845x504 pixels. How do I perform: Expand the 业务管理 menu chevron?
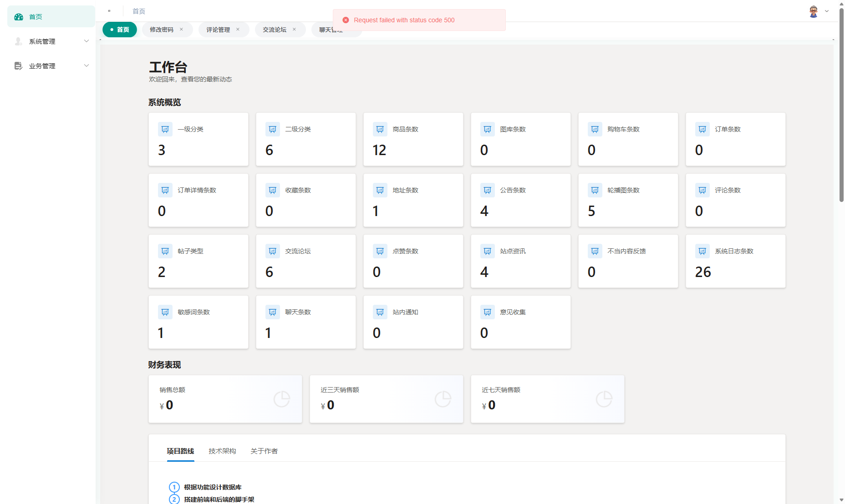tap(87, 66)
